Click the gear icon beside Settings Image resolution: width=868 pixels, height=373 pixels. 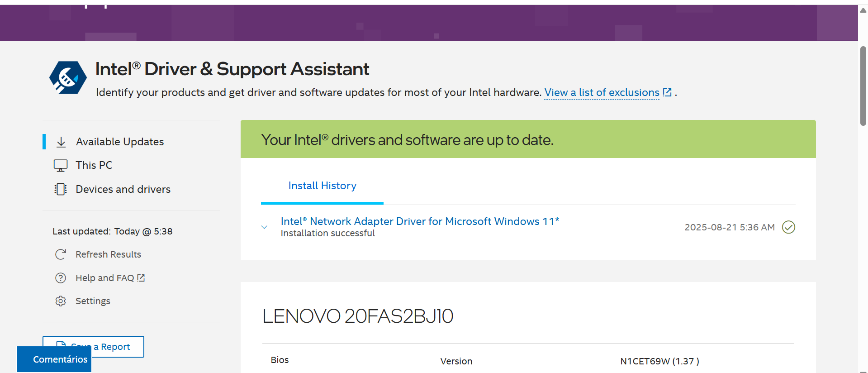point(61,301)
